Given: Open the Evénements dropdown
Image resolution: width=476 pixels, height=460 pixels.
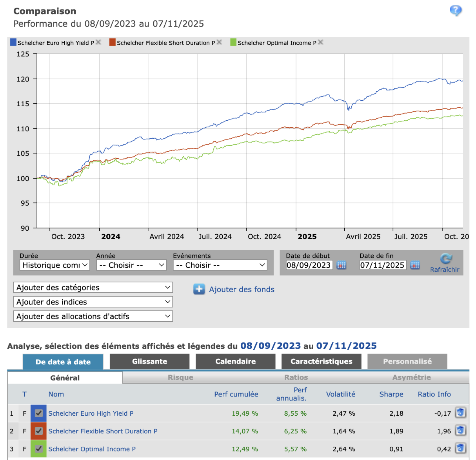Looking at the screenshot, I should click(x=220, y=265).
